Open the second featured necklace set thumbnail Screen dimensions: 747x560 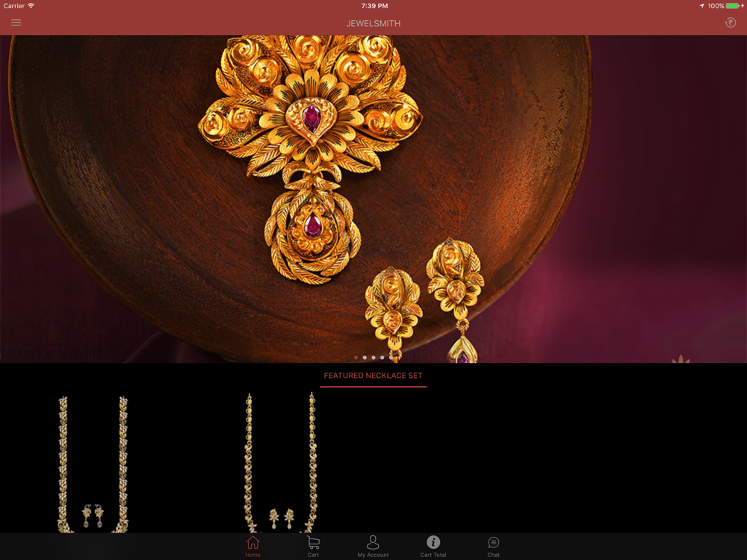281,462
